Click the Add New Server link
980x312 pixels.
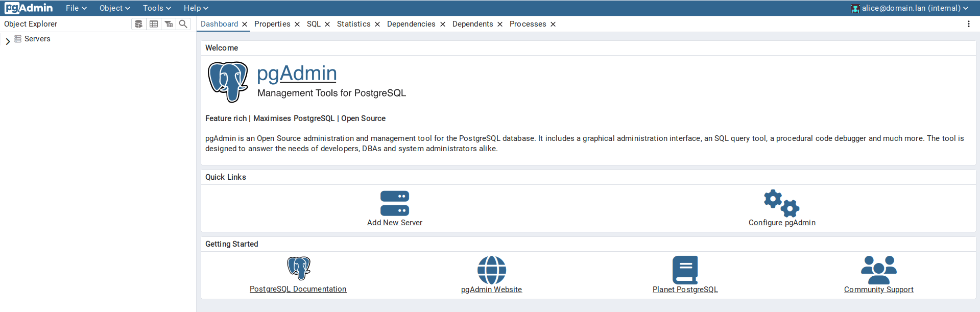tap(394, 223)
